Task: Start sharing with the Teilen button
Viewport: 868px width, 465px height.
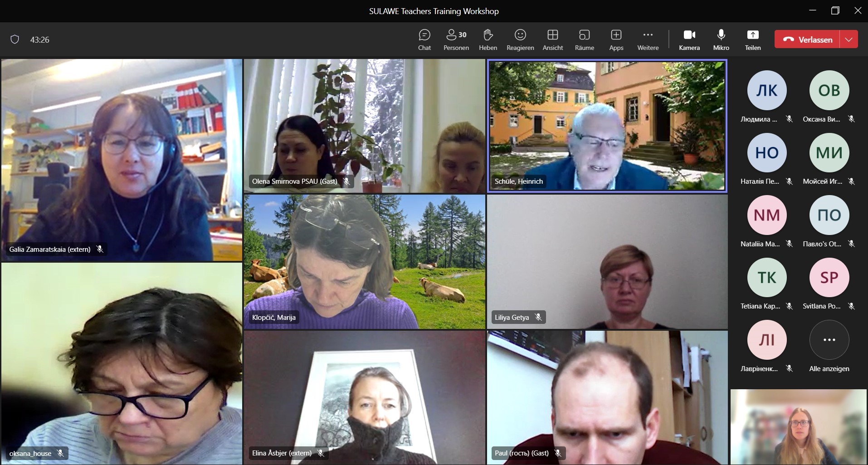Action: point(753,40)
